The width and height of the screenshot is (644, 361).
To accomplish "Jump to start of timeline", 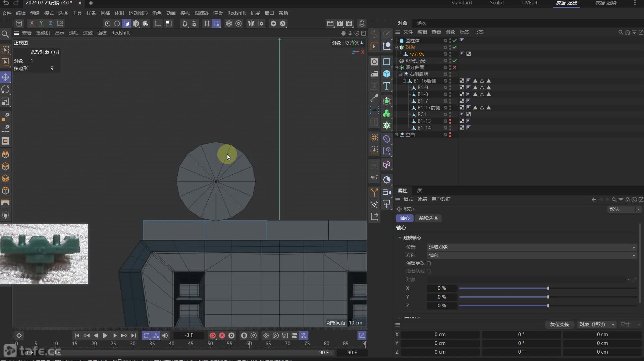I will (x=77, y=336).
